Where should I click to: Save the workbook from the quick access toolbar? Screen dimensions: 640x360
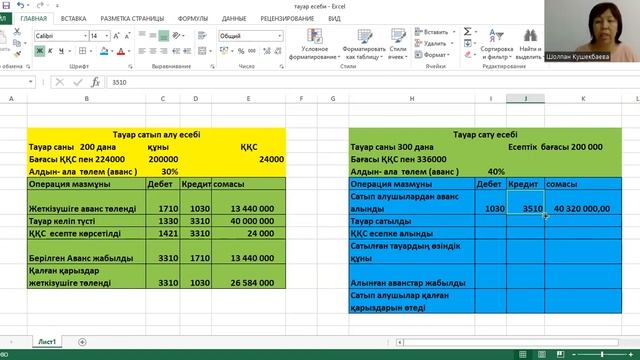tap(6, 5)
